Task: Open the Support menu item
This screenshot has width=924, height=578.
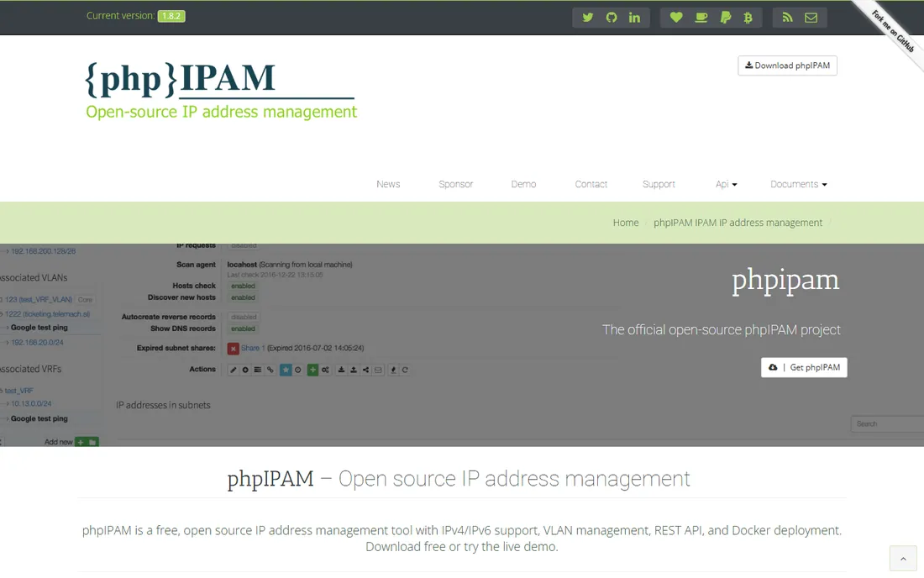Action: point(659,184)
